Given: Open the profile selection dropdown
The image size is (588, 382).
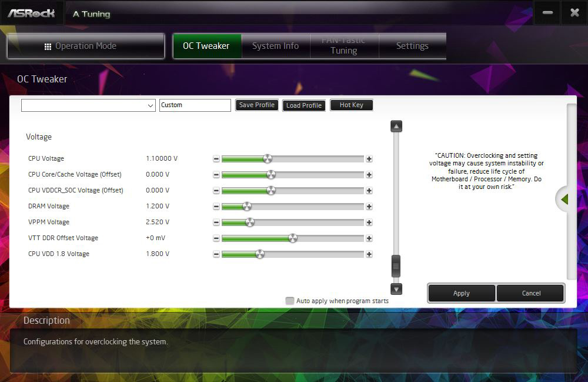Looking at the screenshot, I should [x=89, y=105].
